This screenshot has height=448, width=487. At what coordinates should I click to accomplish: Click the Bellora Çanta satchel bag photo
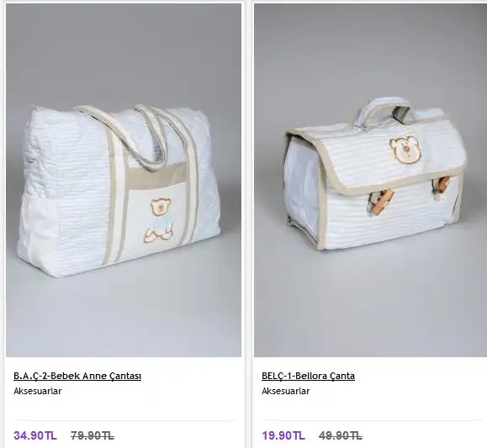(x=370, y=180)
